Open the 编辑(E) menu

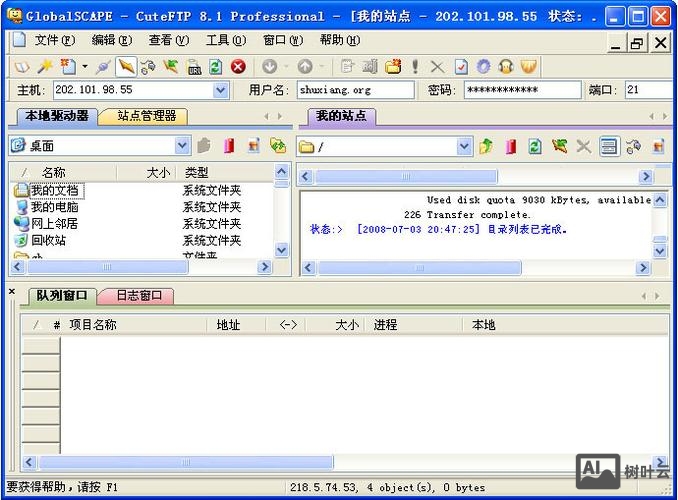tap(112, 40)
